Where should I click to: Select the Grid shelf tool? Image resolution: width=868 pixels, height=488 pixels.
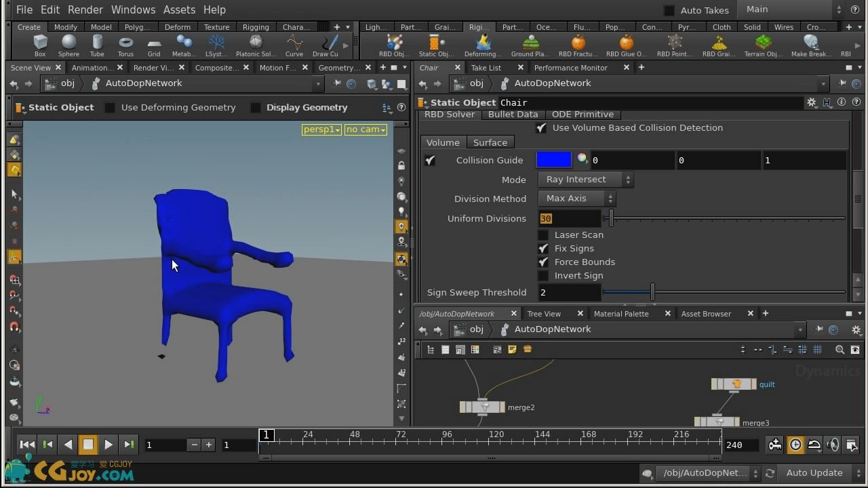pyautogui.click(x=154, y=45)
